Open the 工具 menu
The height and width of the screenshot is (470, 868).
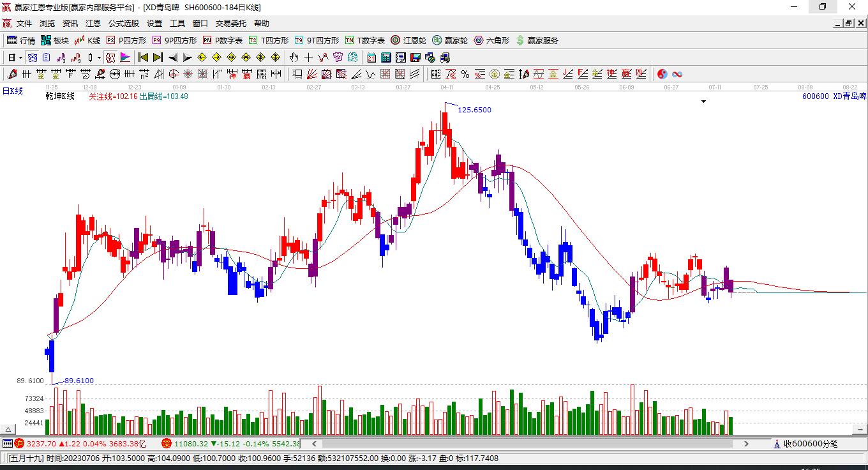point(177,24)
